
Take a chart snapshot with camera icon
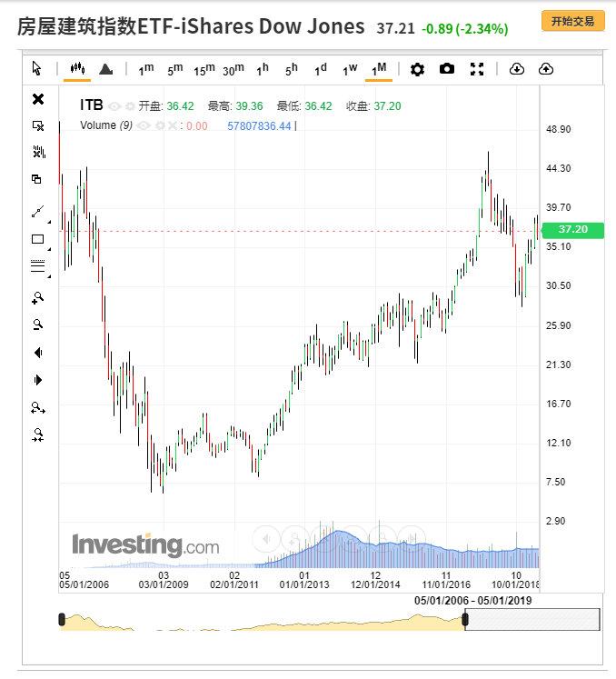pyautogui.click(x=447, y=69)
